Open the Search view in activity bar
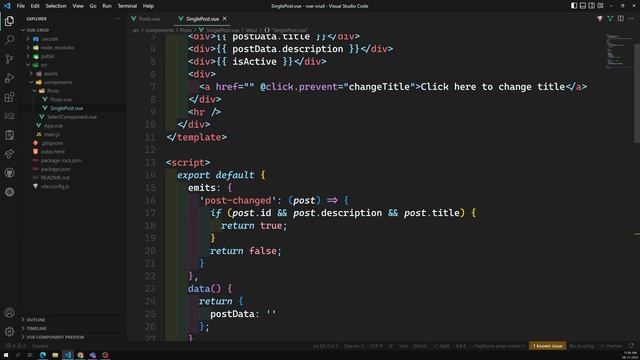The image size is (640, 360). 9,40
